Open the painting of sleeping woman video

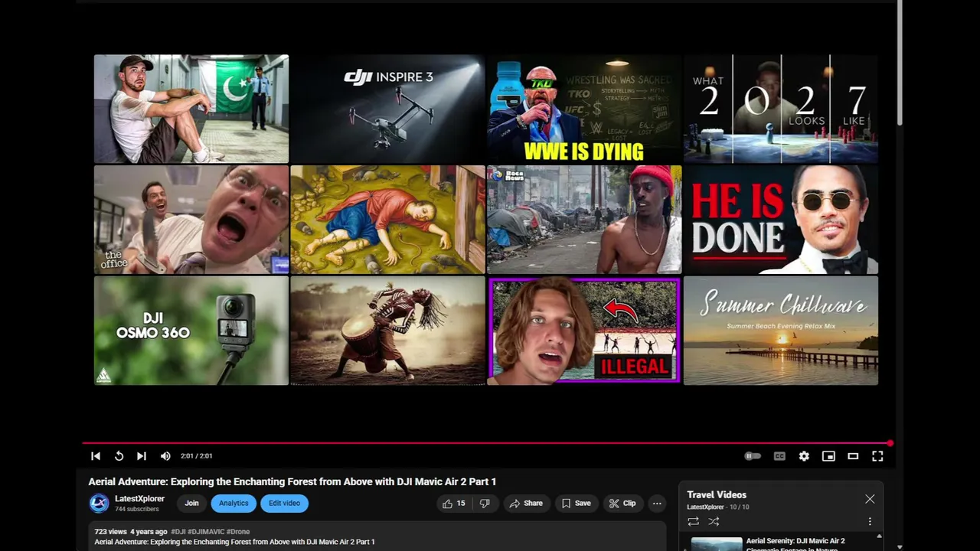[387, 220]
